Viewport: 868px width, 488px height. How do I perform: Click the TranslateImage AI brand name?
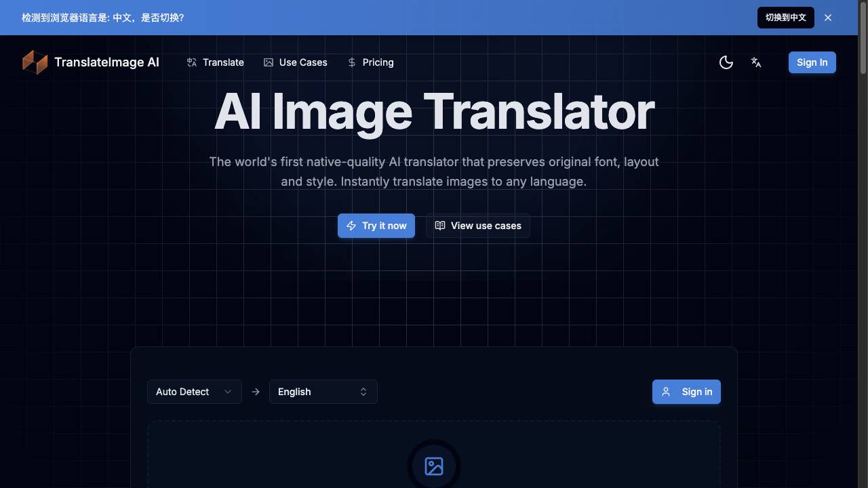pos(106,62)
